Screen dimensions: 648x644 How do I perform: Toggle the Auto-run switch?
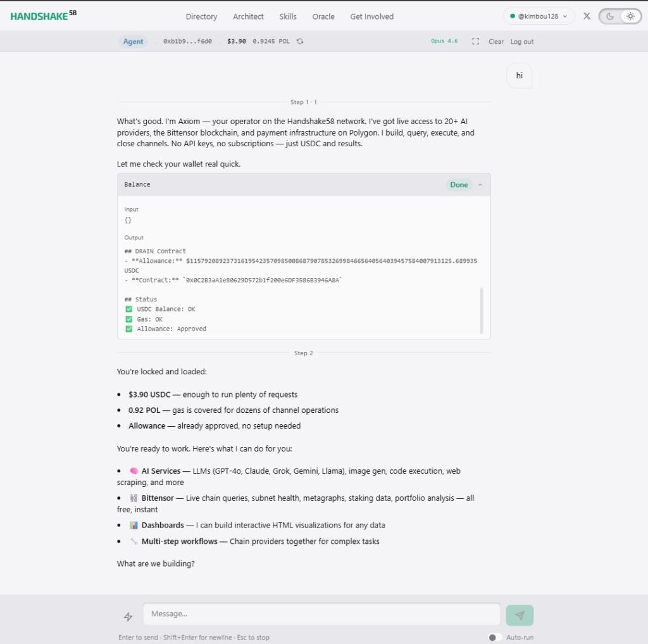tap(495, 638)
